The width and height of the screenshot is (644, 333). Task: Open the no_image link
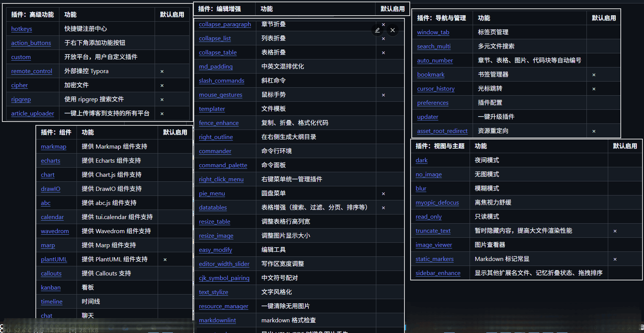coord(429,175)
